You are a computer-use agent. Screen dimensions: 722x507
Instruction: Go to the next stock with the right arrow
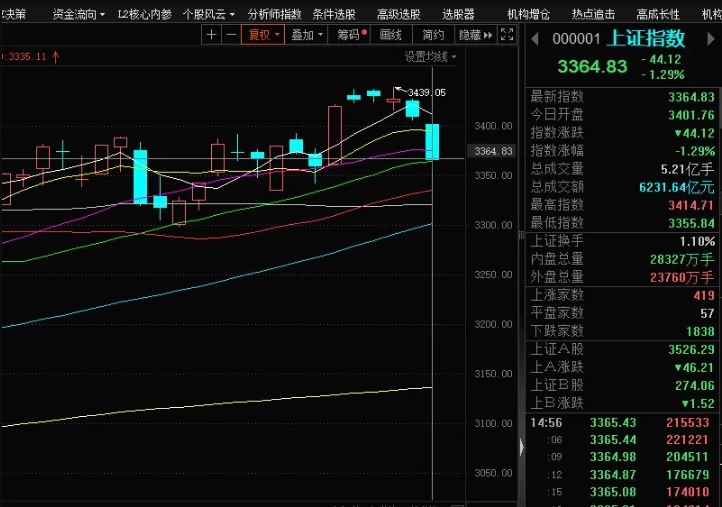tap(711, 39)
